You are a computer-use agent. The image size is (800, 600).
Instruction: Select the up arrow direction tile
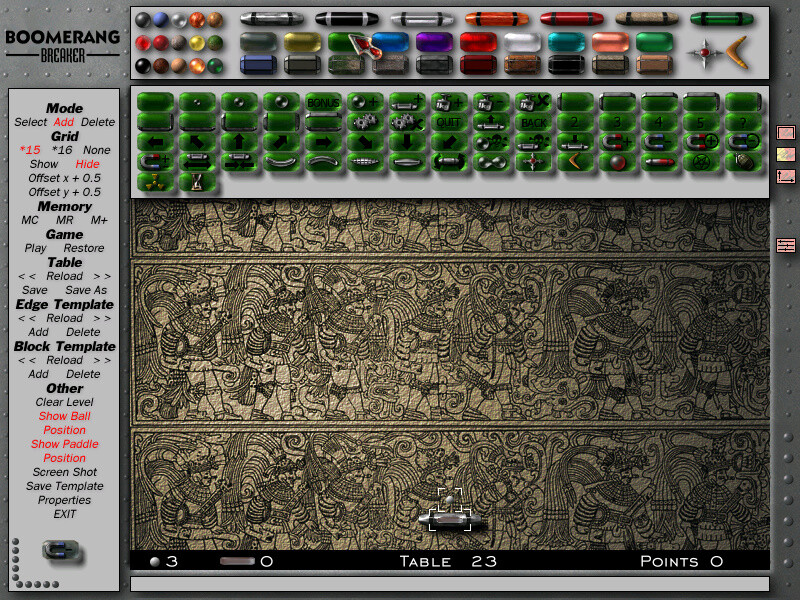(239, 142)
